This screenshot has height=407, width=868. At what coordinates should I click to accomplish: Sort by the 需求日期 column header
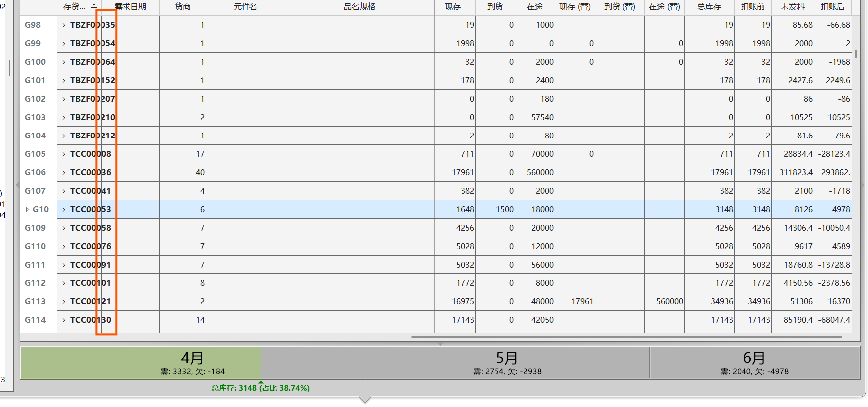click(130, 7)
